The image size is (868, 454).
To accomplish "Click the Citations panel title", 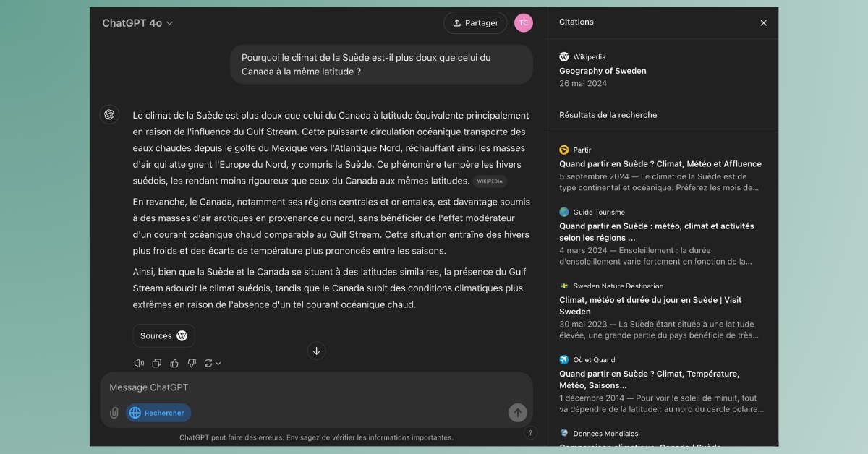I will 576,22.
